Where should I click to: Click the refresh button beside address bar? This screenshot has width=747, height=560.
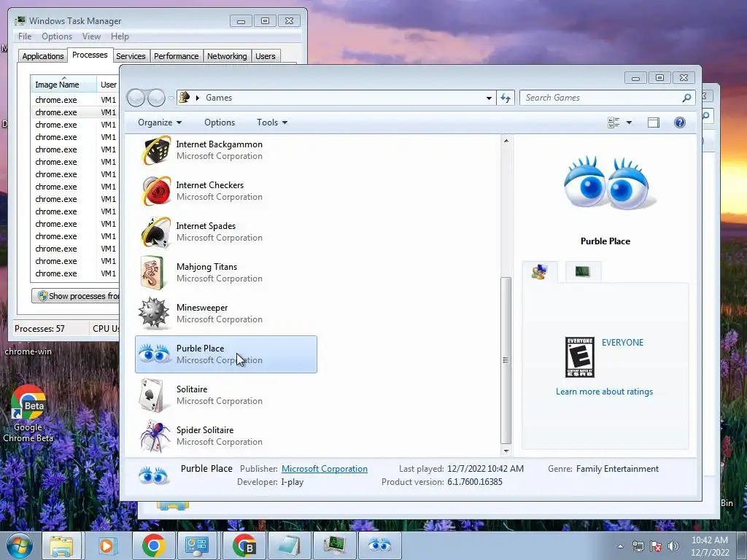point(505,98)
